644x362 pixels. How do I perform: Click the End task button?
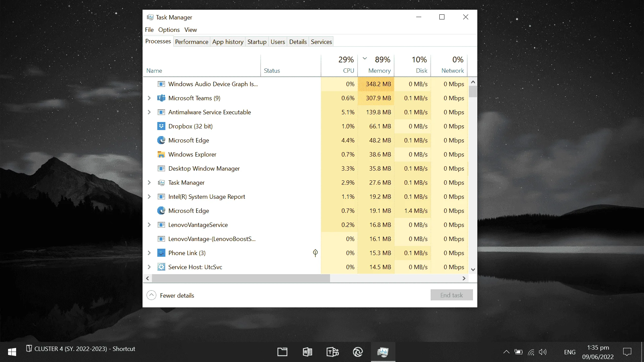[451, 295]
